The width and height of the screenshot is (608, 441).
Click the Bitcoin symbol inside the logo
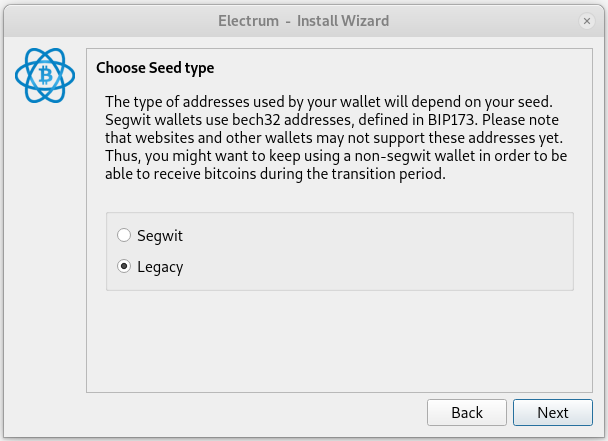pos(46,75)
